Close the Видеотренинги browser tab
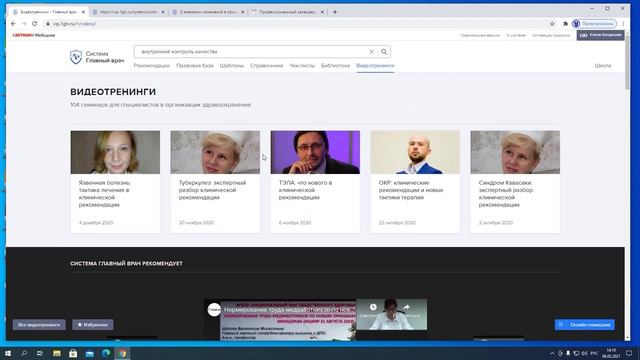The height and width of the screenshot is (360, 640). 83,12
